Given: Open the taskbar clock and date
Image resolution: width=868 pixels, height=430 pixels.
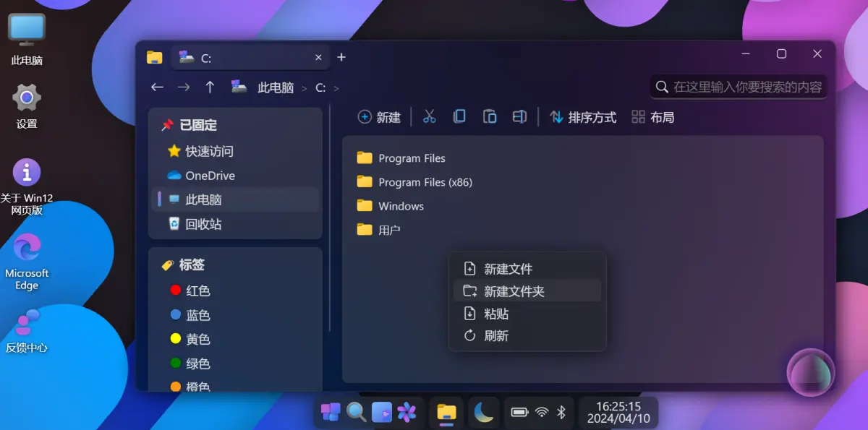Looking at the screenshot, I should click(618, 412).
